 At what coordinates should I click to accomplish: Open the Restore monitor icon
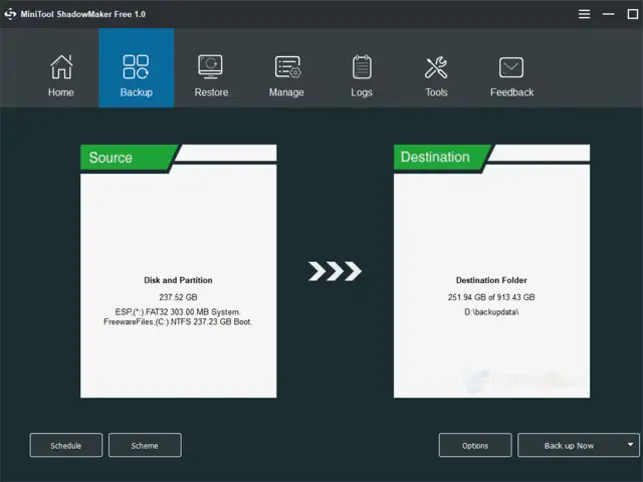(x=211, y=67)
